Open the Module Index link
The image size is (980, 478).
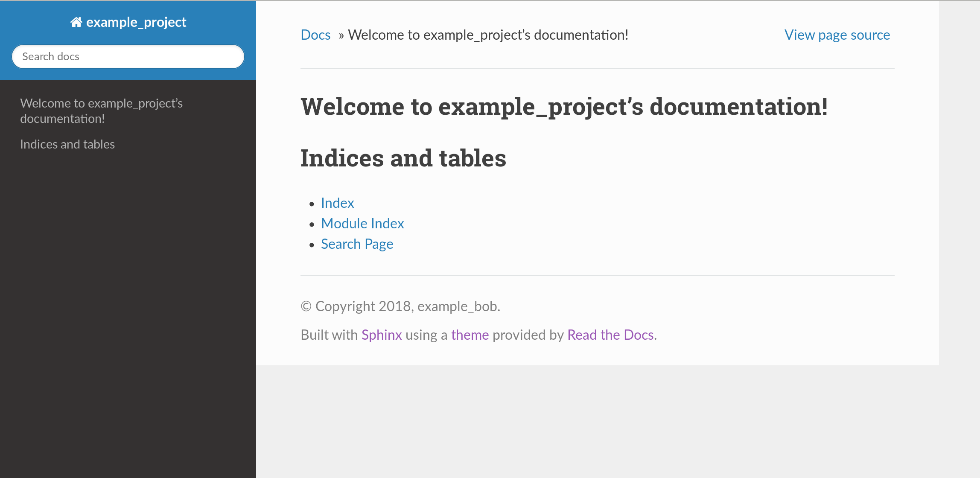[x=362, y=224]
